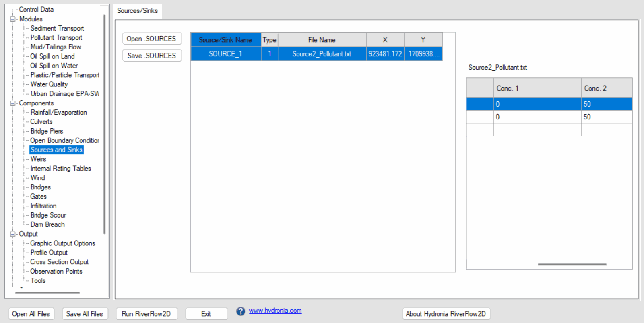Image resolution: width=644 pixels, height=323 pixels.
Task: Click Save All Files button
Action: [x=85, y=314]
